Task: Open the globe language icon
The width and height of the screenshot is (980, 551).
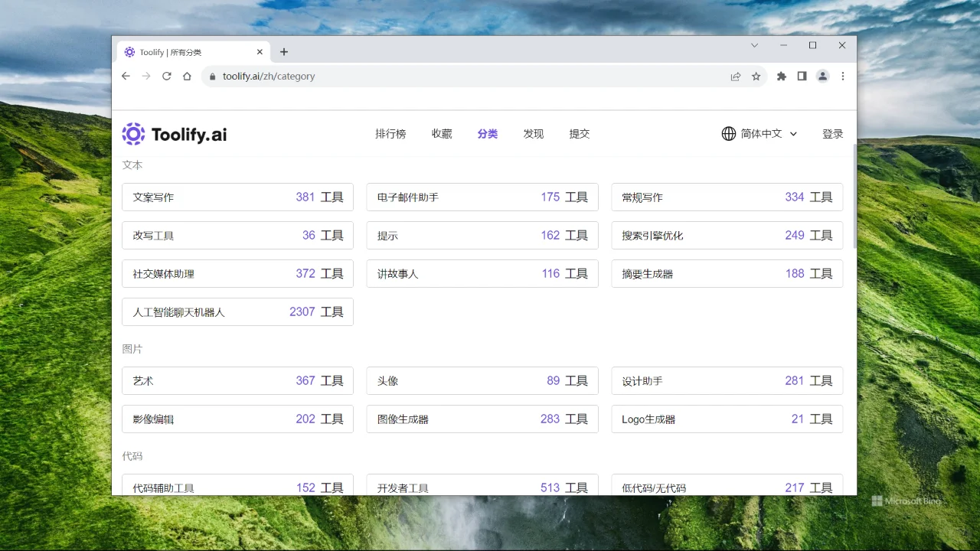Action: 728,134
